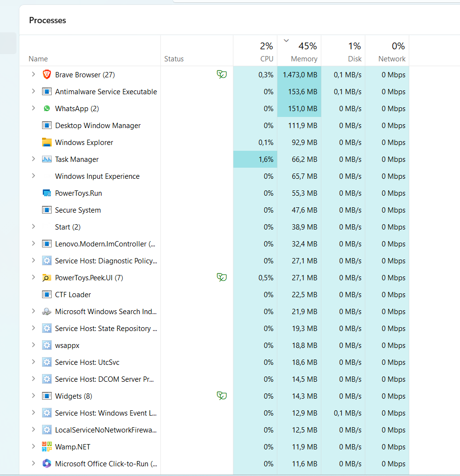Click the Microsoft Office Click-to-Run icon
The width and height of the screenshot is (460, 476).
(x=47, y=463)
